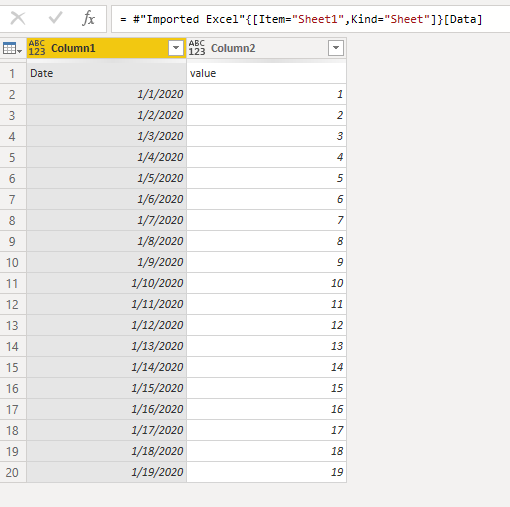Select the date cell 1/5/2020
510x507 pixels.
[106, 178]
